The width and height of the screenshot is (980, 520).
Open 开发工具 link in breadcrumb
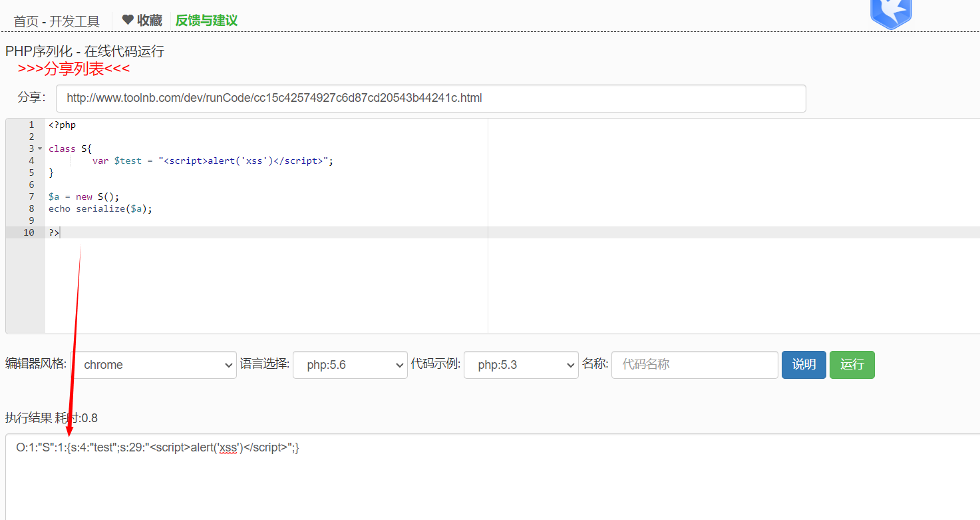[x=75, y=21]
